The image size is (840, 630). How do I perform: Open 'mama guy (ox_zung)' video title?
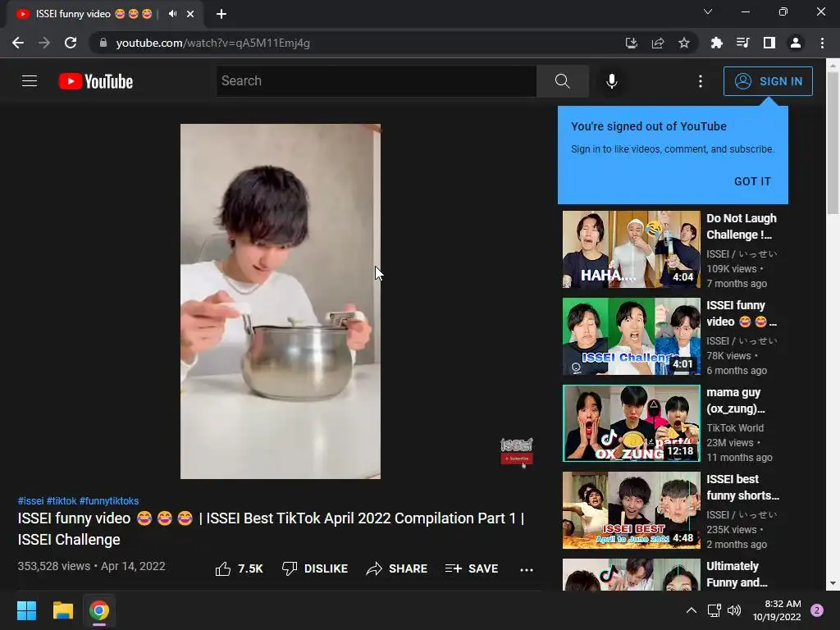[x=736, y=400]
